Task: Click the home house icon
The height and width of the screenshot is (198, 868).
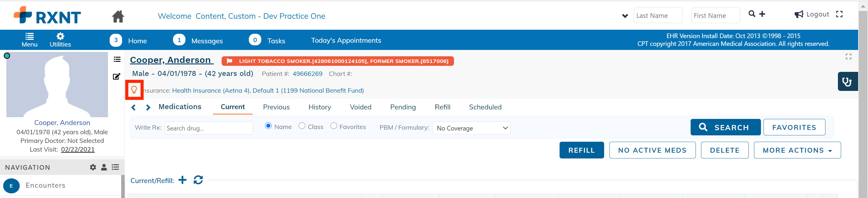Action: tap(118, 16)
